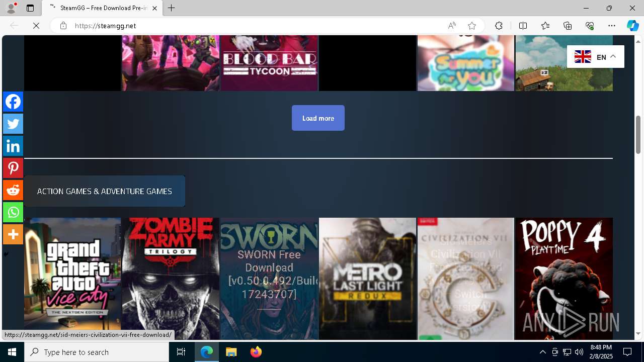This screenshot has width=644, height=362.
Task: Open Browser essentials heart icon
Action: point(590,26)
